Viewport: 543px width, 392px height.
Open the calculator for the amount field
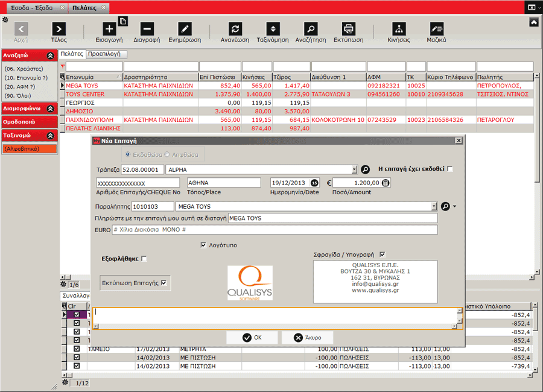(x=386, y=183)
